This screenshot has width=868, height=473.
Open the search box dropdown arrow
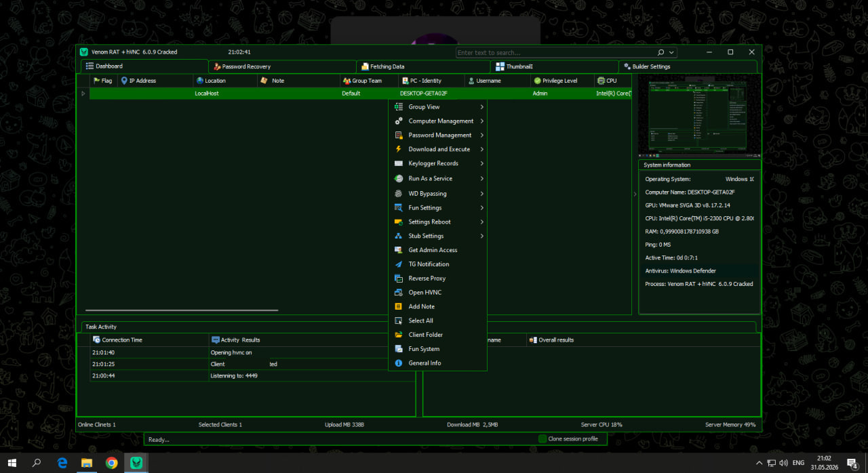[672, 52]
